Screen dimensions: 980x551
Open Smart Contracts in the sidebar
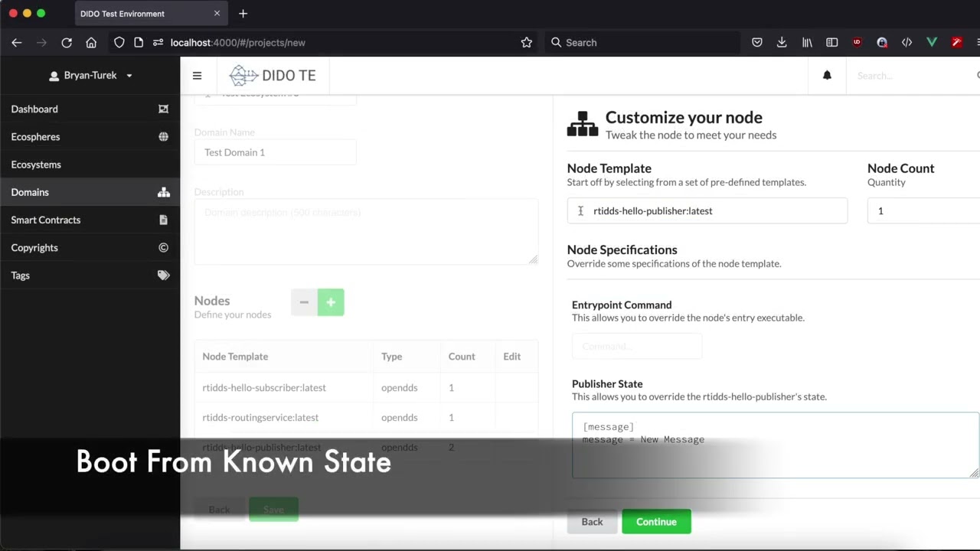pos(90,220)
